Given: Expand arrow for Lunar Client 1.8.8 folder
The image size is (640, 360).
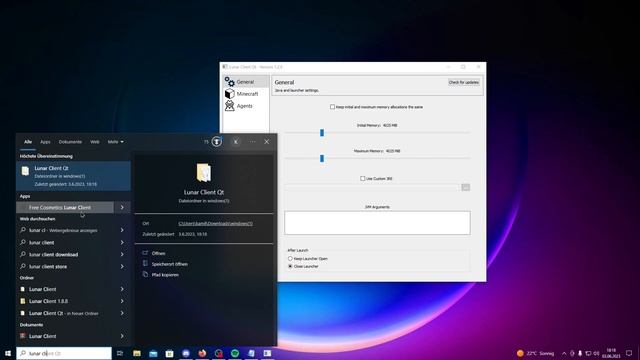Looking at the screenshot, I should click(122, 301).
